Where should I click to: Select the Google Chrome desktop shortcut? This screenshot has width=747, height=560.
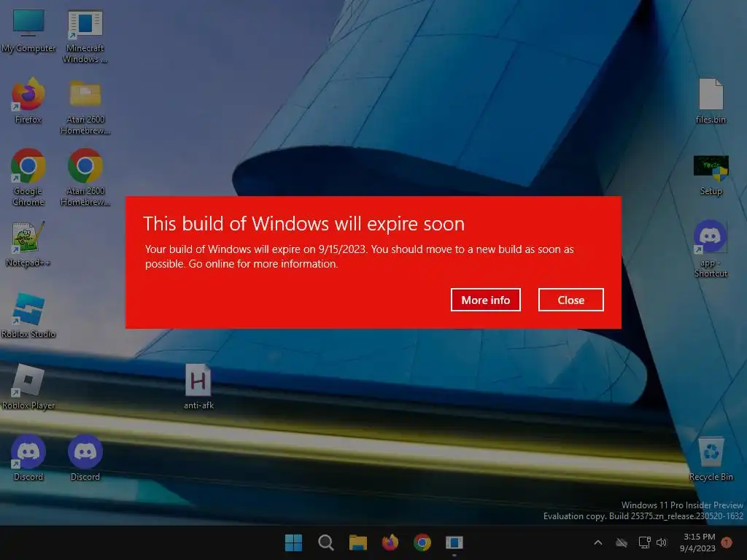point(28,177)
